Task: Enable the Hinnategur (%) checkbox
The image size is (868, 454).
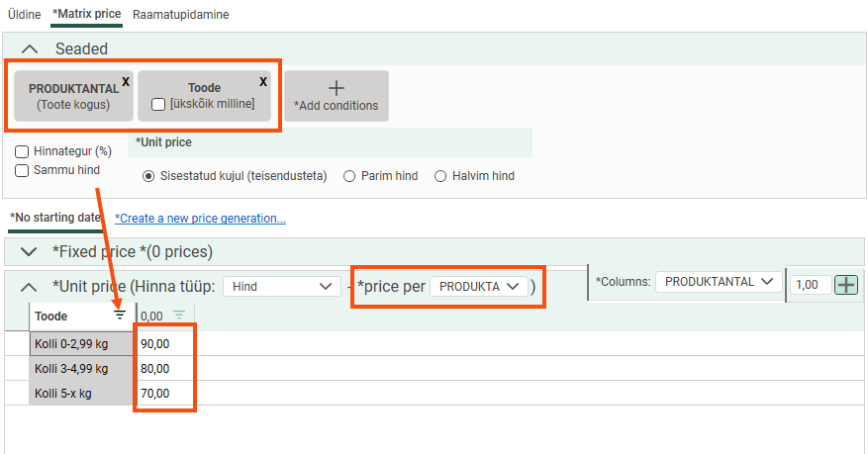Action: click(22, 151)
